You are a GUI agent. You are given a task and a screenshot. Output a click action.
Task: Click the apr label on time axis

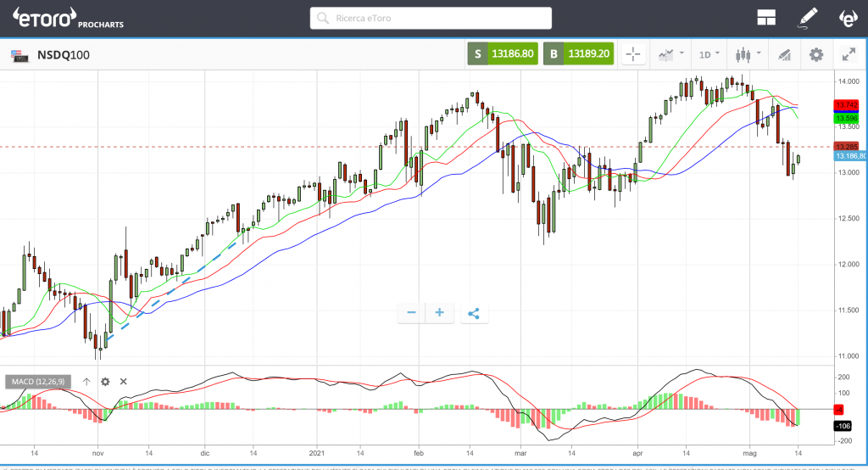(637, 453)
